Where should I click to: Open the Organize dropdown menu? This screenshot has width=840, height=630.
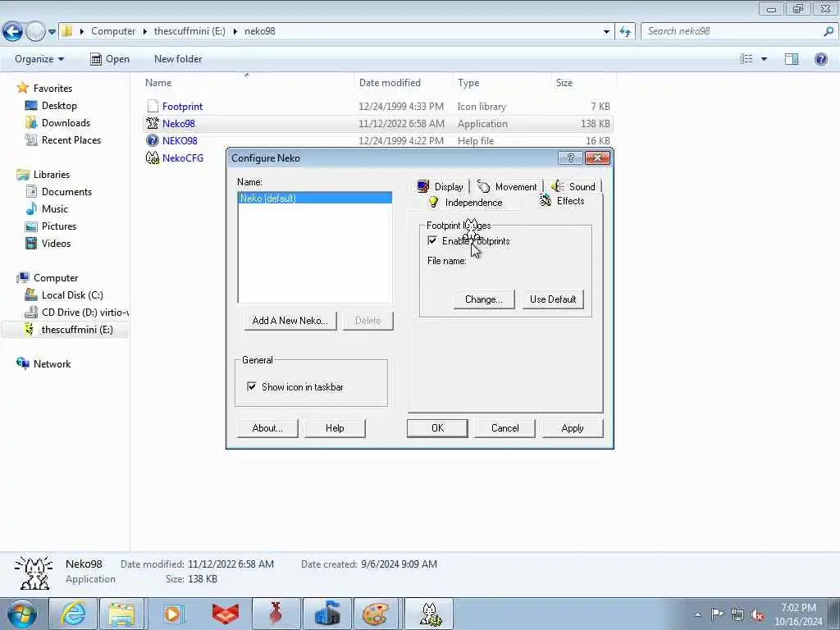[x=39, y=59]
